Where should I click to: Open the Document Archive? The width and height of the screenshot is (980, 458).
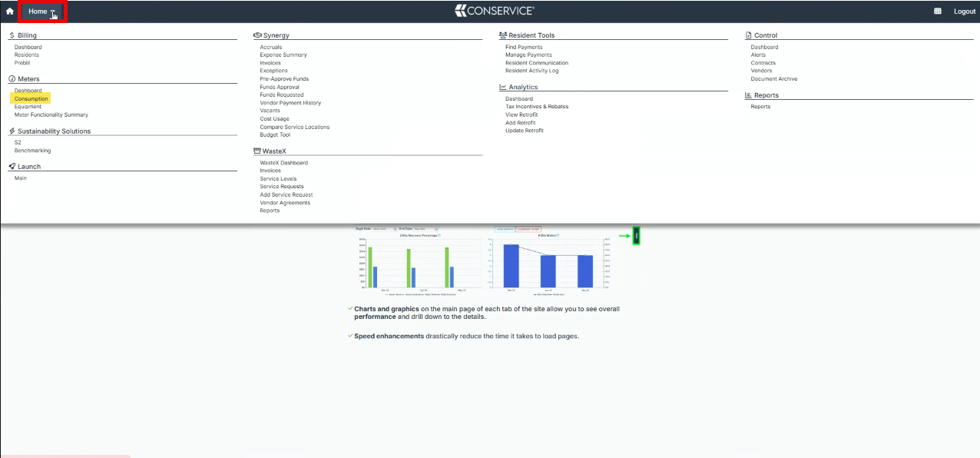[774, 79]
